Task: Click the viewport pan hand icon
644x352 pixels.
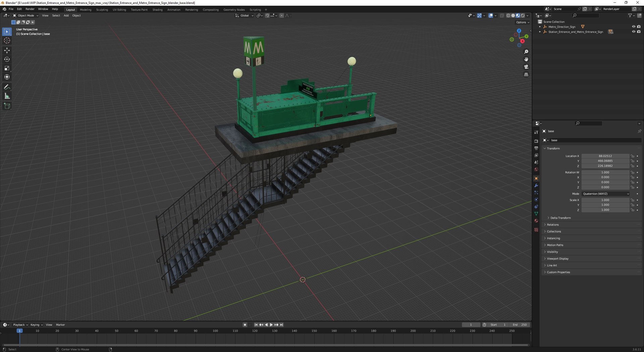Action: coord(526,59)
